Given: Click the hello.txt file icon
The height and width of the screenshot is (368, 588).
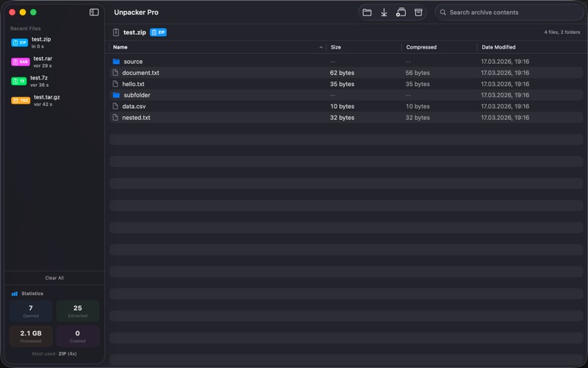Looking at the screenshot, I should 115,84.
